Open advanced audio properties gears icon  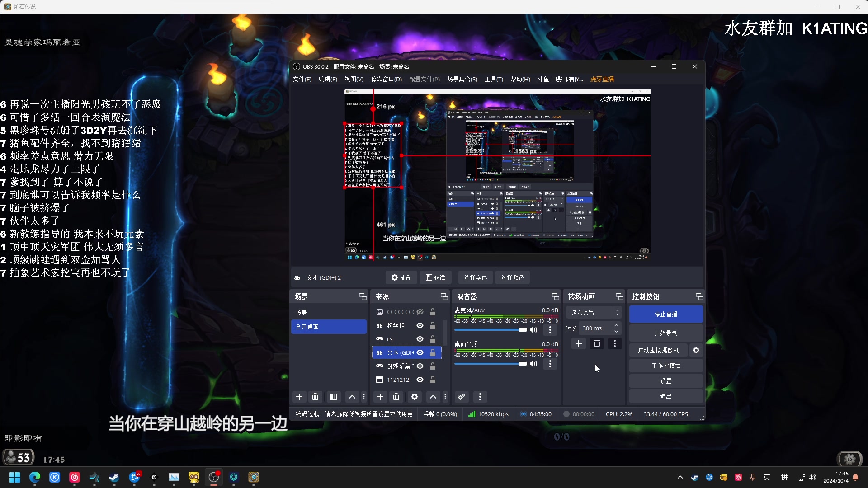pos(462,397)
